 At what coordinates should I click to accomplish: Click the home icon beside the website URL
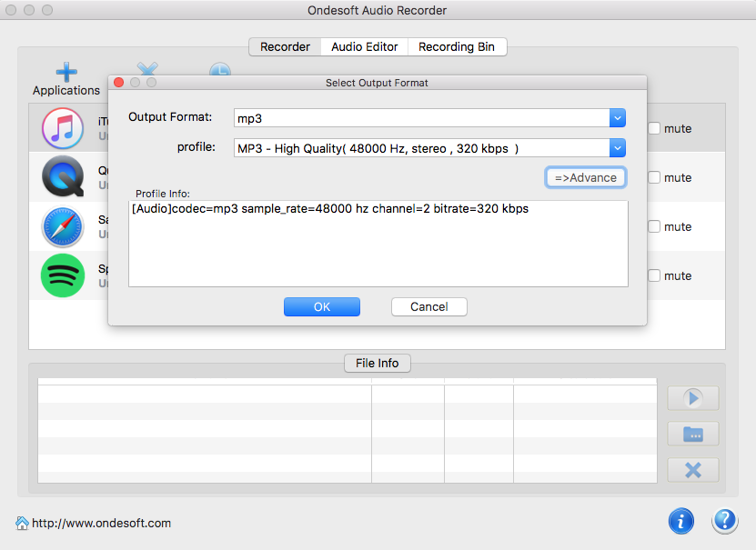click(22, 523)
